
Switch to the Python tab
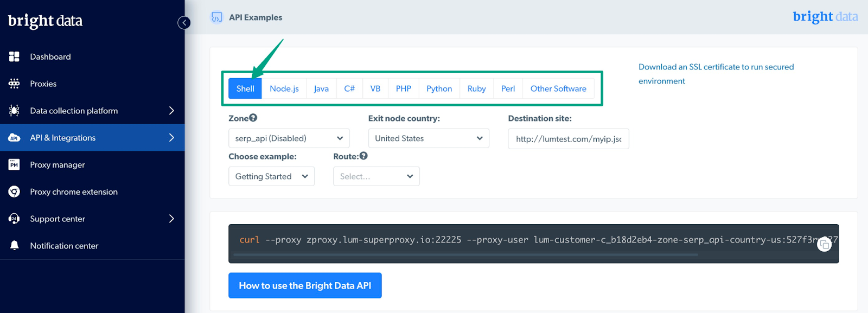click(x=439, y=88)
